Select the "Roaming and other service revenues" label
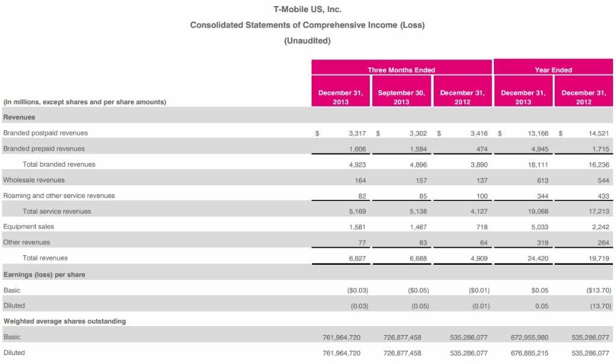This screenshot has height=364, width=616. 59,196
